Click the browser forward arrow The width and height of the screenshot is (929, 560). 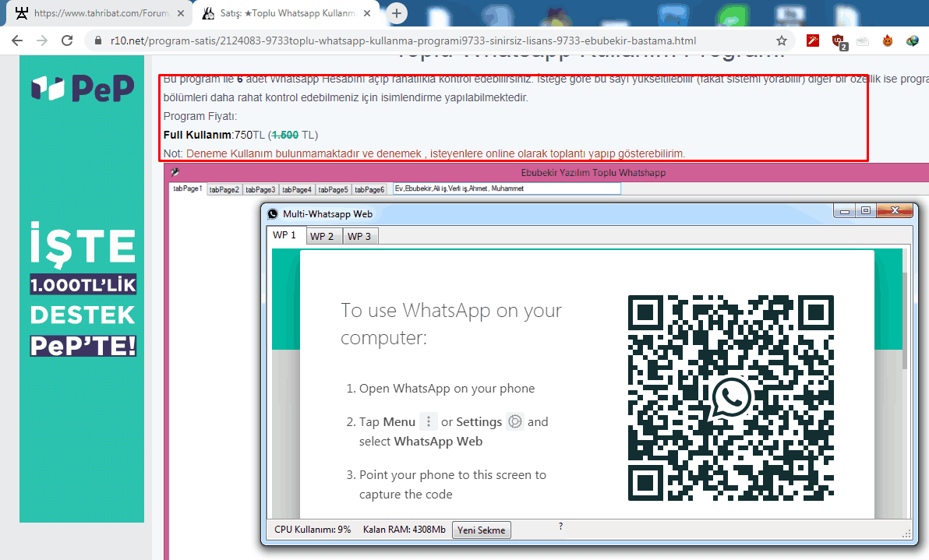click(42, 41)
